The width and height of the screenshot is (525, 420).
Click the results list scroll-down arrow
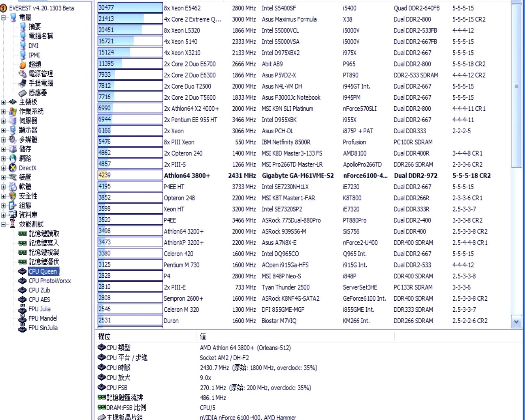click(516, 322)
